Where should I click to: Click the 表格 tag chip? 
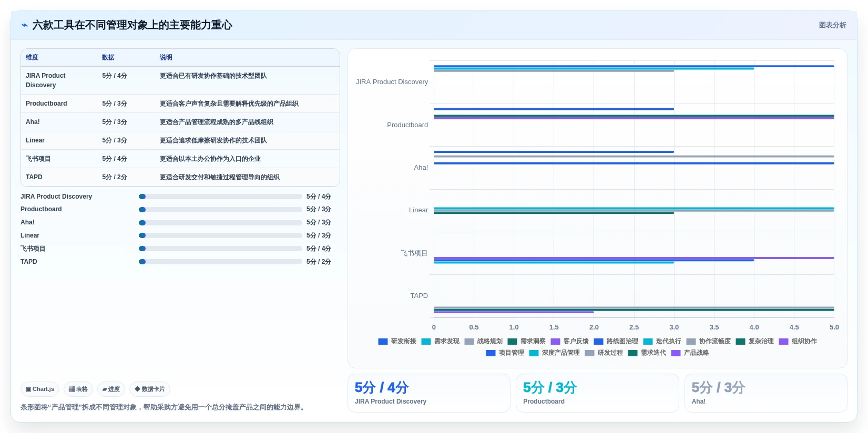point(78,389)
